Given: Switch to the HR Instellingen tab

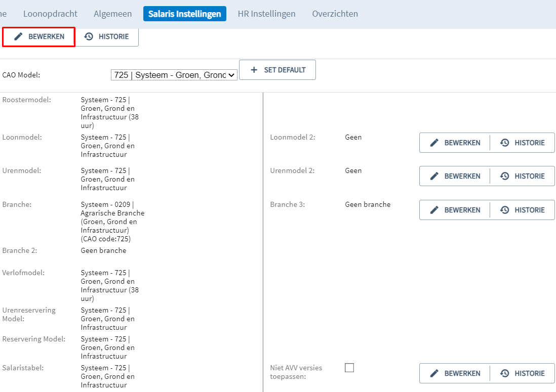Looking at the screenshot, I should (267, 14).
